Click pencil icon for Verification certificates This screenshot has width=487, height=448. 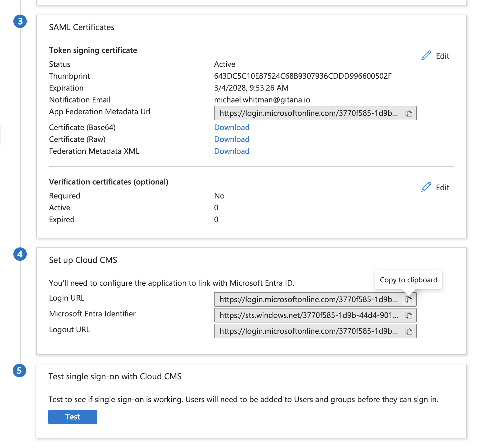tap(426, 187)
